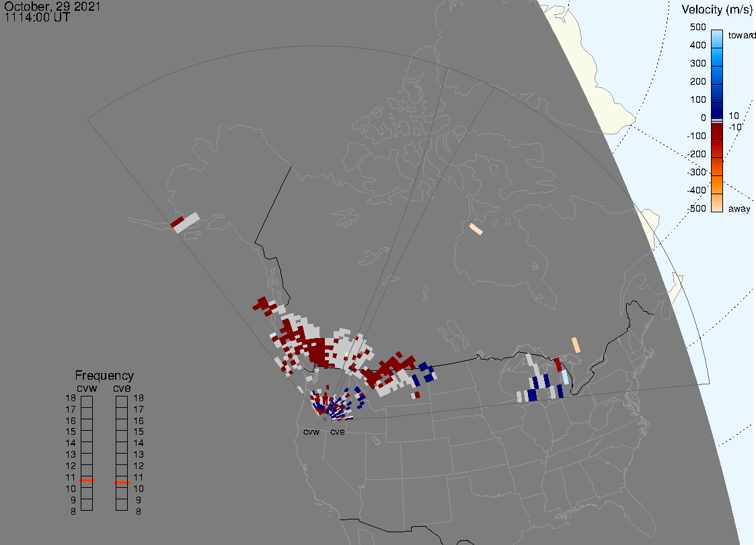
Task: Click the "Frequency" legend heading
Action: point(104,376)
